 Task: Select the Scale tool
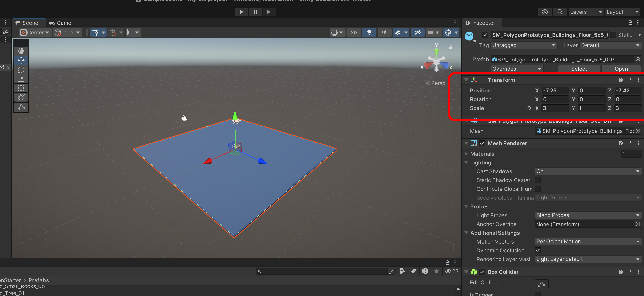coord(21,79)
